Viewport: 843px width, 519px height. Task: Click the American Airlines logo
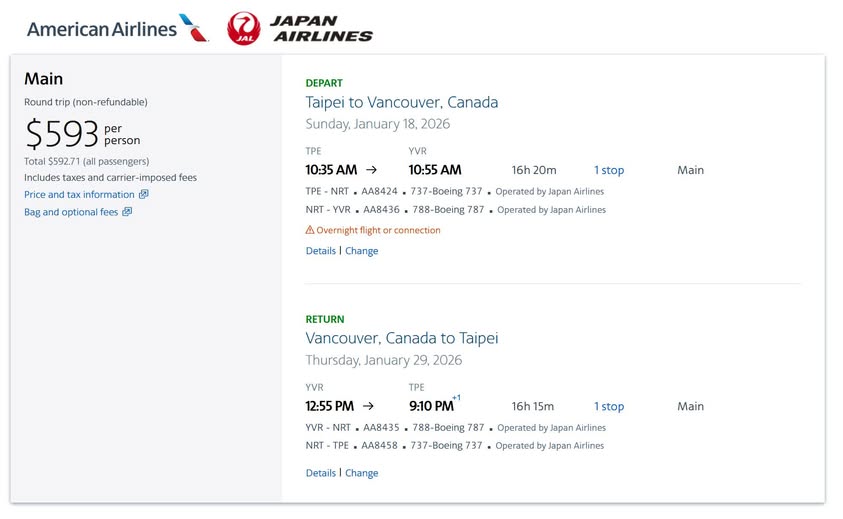118,29
